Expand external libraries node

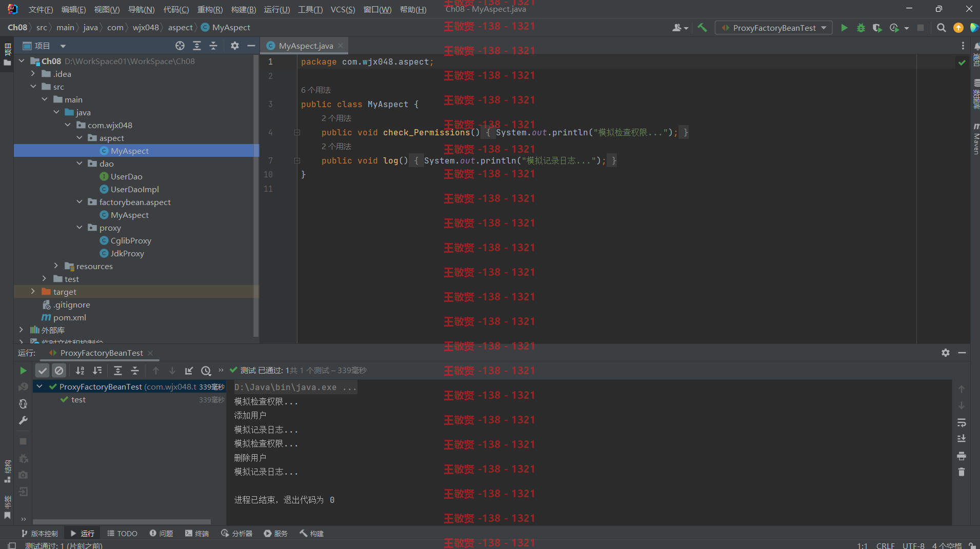pyautogui.click(x=21, y=330)
